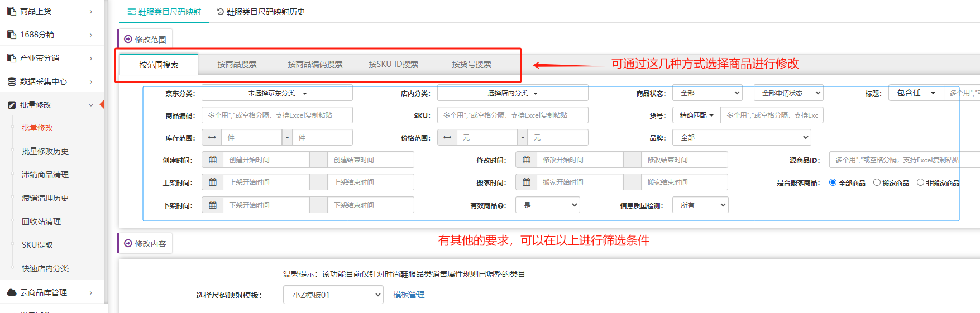Switch to 按商品编码搜索 tab
This screenshot has height=313, width=980.
pyautogui.click(x=315, y=65)
